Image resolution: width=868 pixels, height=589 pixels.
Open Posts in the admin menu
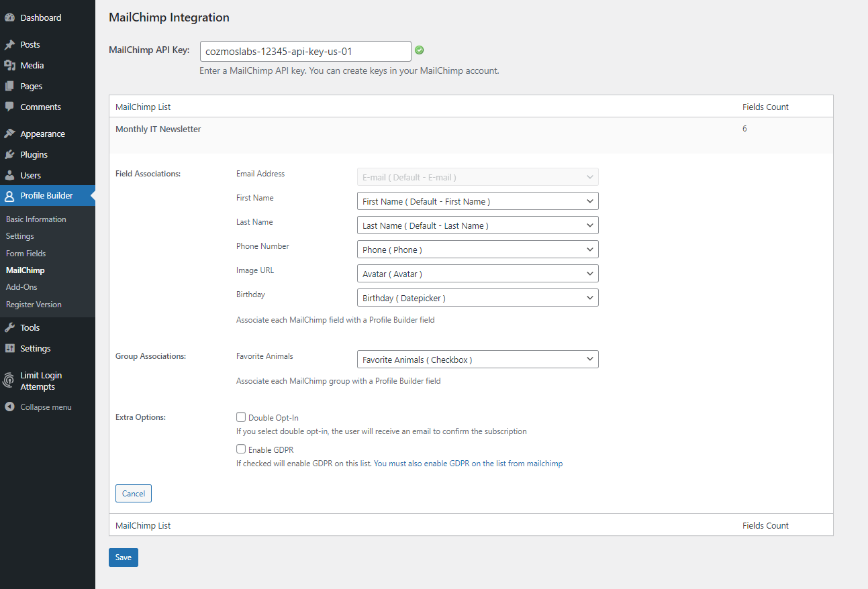click(x=48, y=45)
